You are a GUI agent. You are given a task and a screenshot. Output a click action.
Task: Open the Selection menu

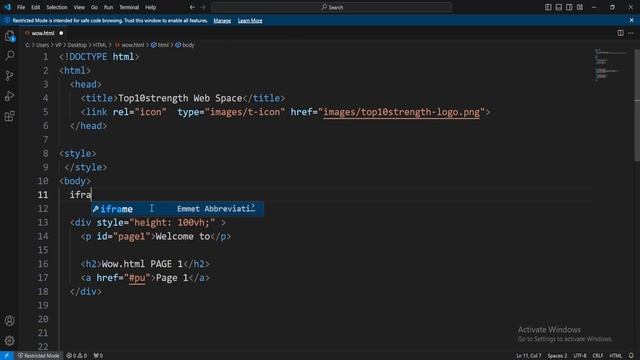[x=57, y=7]
